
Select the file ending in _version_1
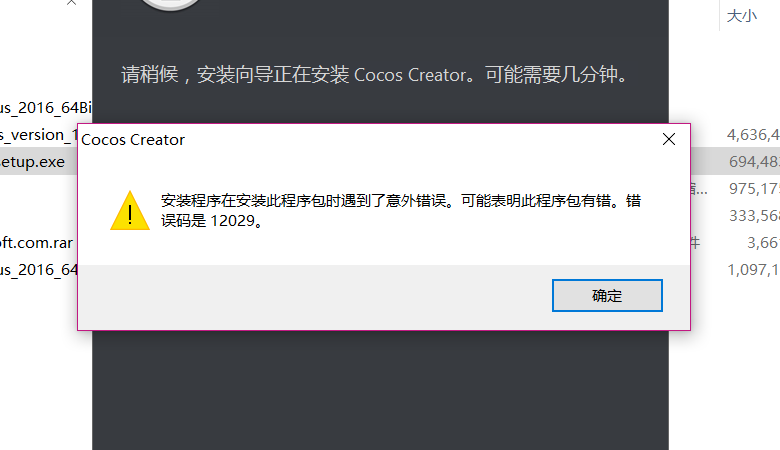pos(39,135)
